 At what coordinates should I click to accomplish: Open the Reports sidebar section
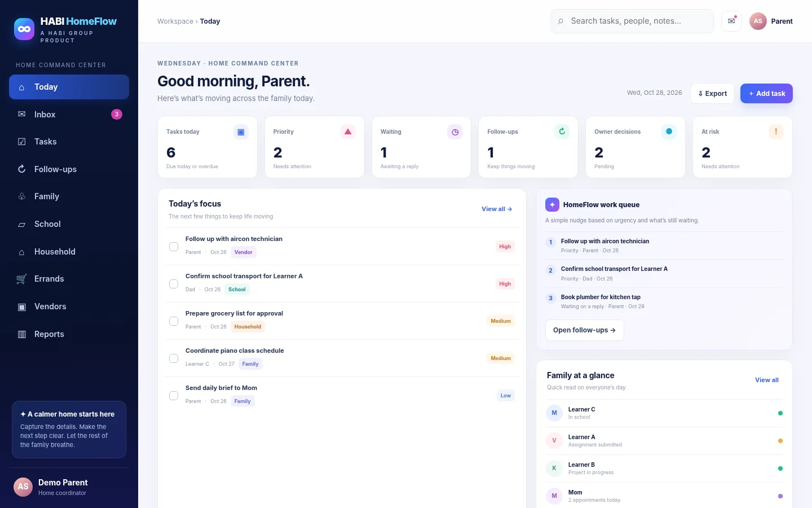(69, 334)
